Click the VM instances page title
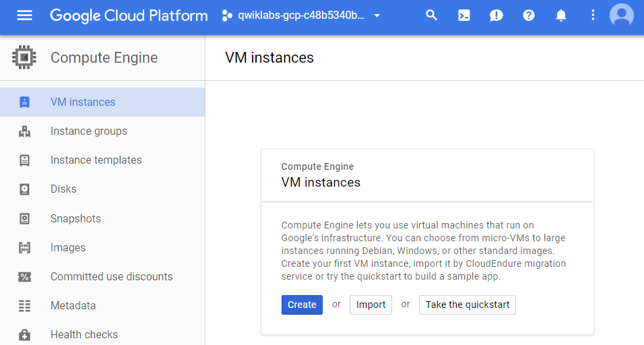The width and height of the screenshot is (644, 345). 269,57
